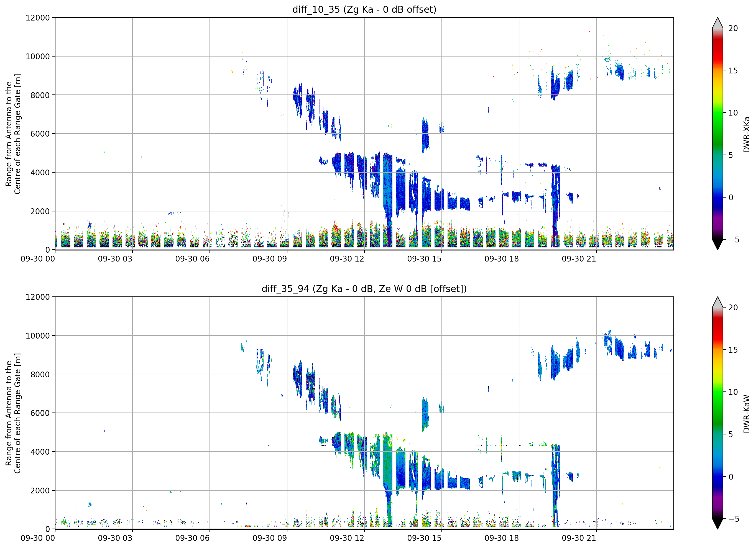
Task: Click the "09-30 21" x-tick under the bottom plot
Action: pyautogui.click(x=579, y=538)
